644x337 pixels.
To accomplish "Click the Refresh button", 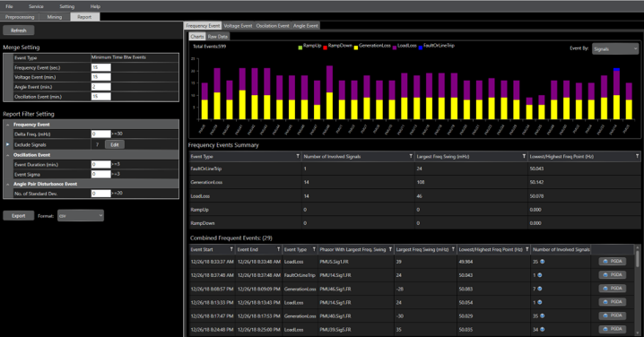I will click(19, 30).
